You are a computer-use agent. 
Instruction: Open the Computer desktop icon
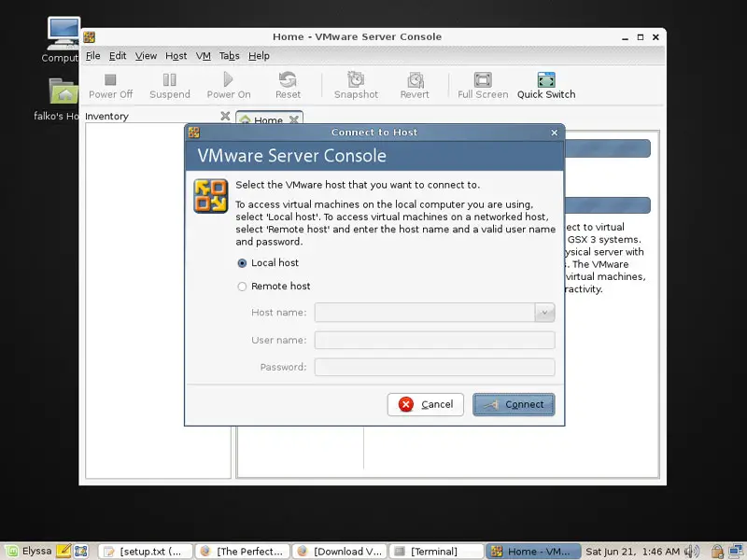[x=63, y=34]
